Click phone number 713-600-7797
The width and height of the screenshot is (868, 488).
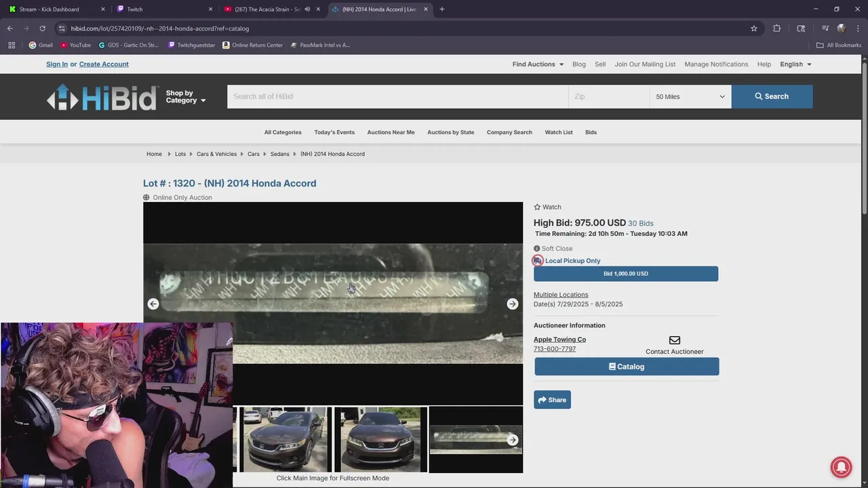click(555, 349)
